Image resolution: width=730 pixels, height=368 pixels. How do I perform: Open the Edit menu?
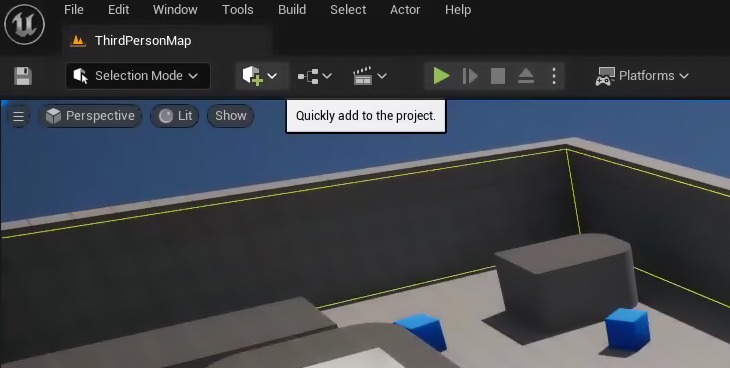click(118, 10)
